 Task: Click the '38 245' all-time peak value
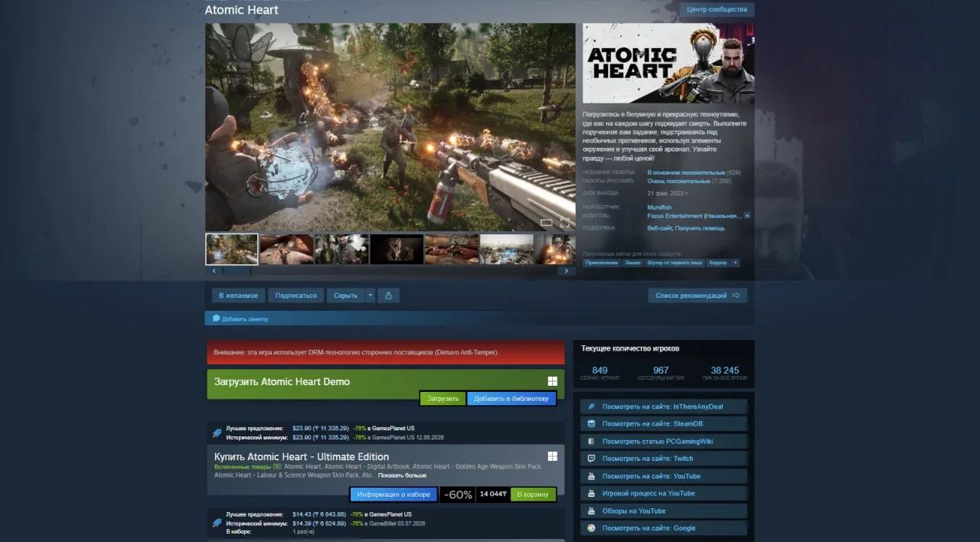[725, 371]
